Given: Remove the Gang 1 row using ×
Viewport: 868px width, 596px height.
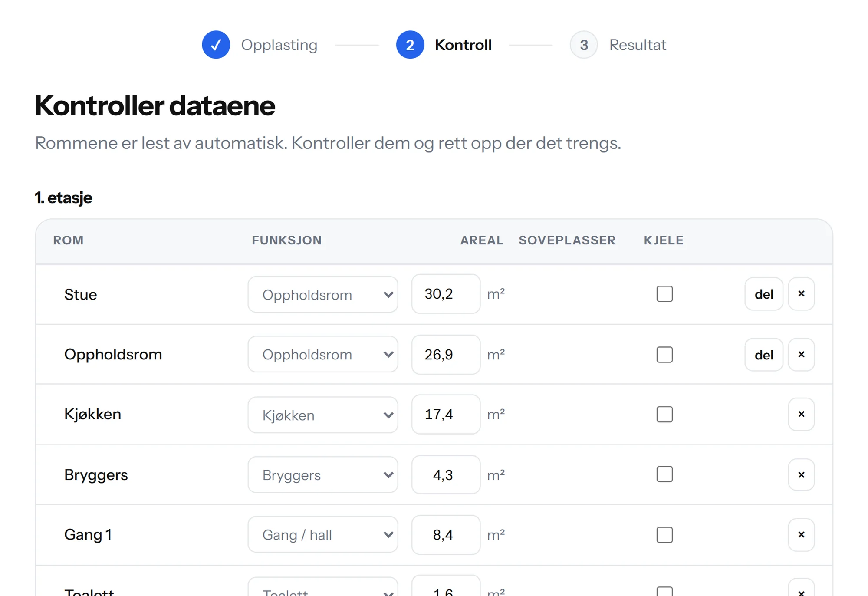Looking at the screenshot, I should pyautogui.click(x=801, y=535).
